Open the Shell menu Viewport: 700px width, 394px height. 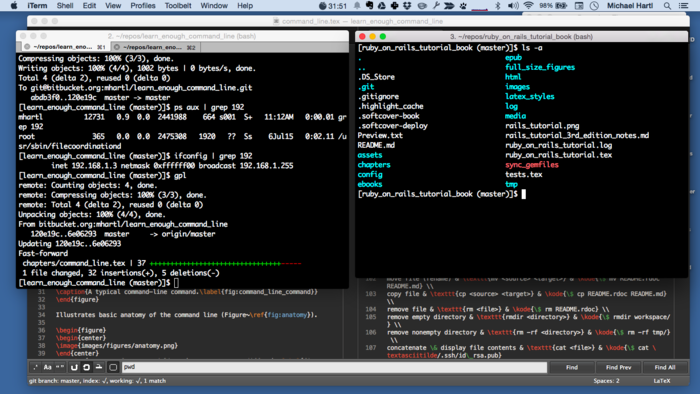(x=65, y=6)
